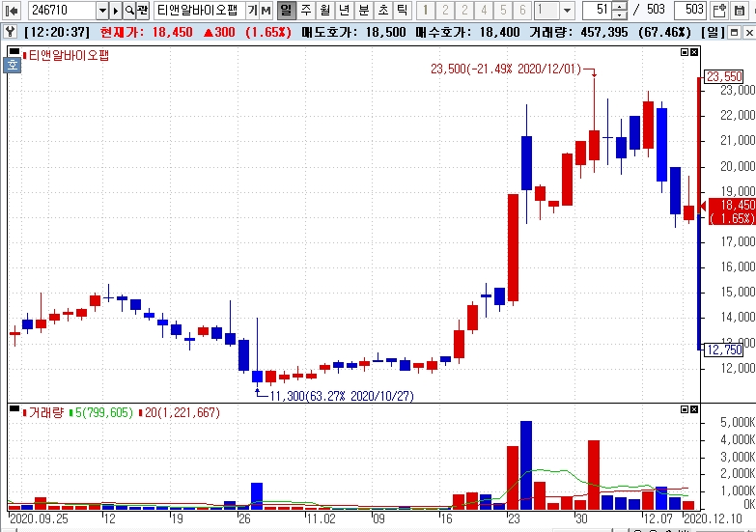
Task: Click the M button in the toolbar
Action: 266,10
